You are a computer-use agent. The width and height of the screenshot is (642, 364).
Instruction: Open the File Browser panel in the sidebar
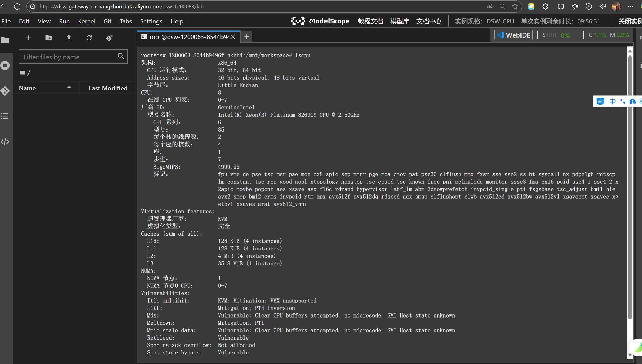tap(5, 40)
